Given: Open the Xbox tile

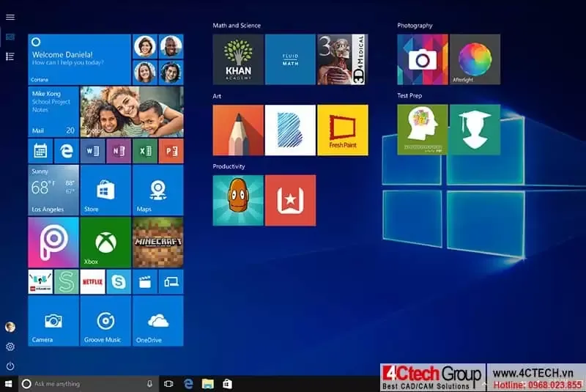Looking at the screenshot, I should click(x=105, y=243).
